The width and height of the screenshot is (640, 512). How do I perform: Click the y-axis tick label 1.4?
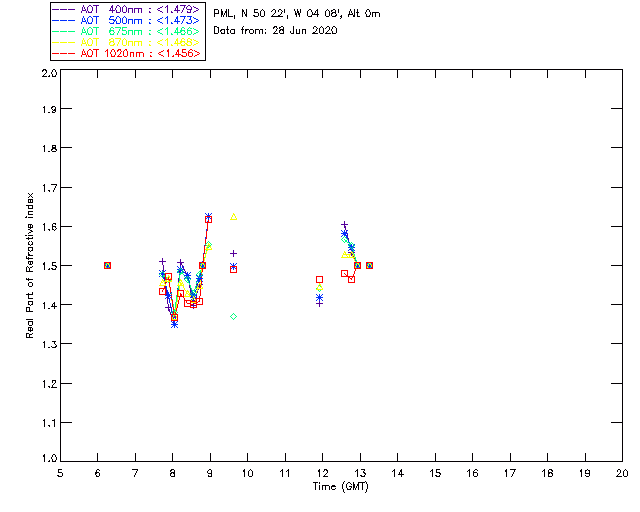(x=49, y=305)
